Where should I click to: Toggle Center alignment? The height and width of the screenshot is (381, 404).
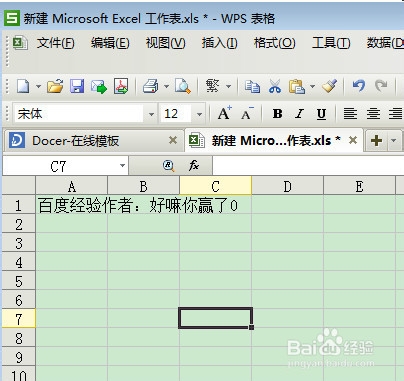(373, 114)
